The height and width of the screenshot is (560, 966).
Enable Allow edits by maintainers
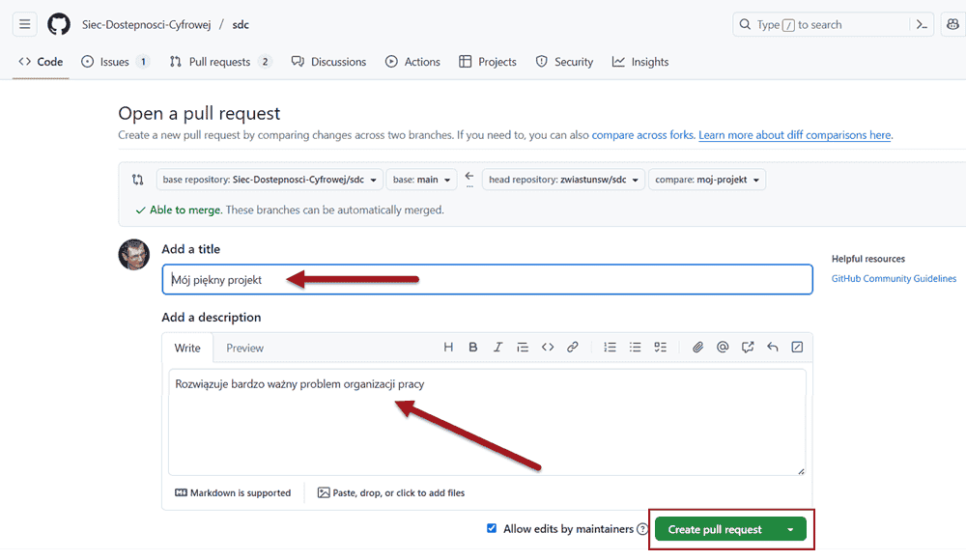pyautogui.click(x=493, y=528)
